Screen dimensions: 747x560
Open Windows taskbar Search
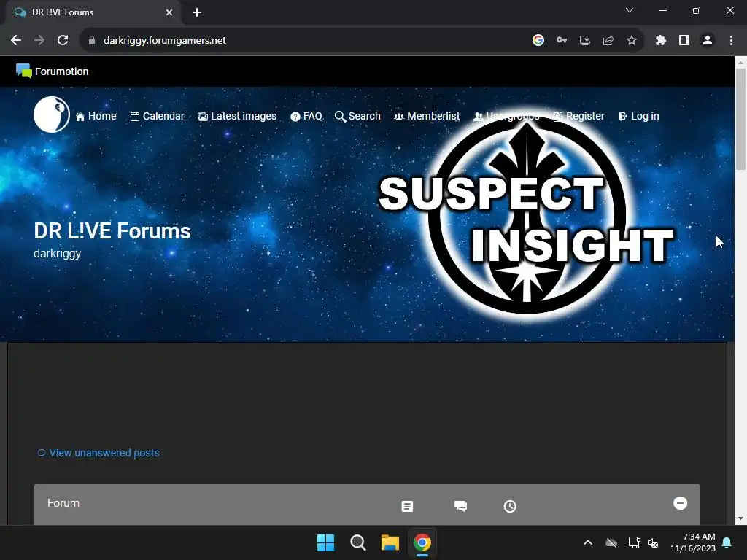click(x=357, y=542)
